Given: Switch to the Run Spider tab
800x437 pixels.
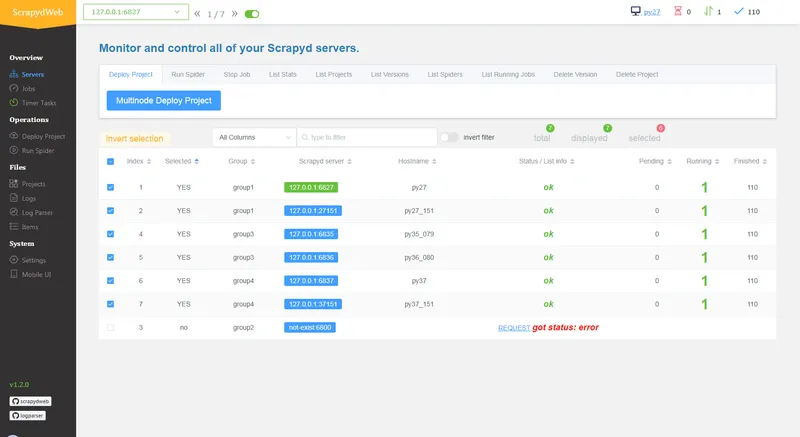Looking at the screenshot, I should 188,74.
